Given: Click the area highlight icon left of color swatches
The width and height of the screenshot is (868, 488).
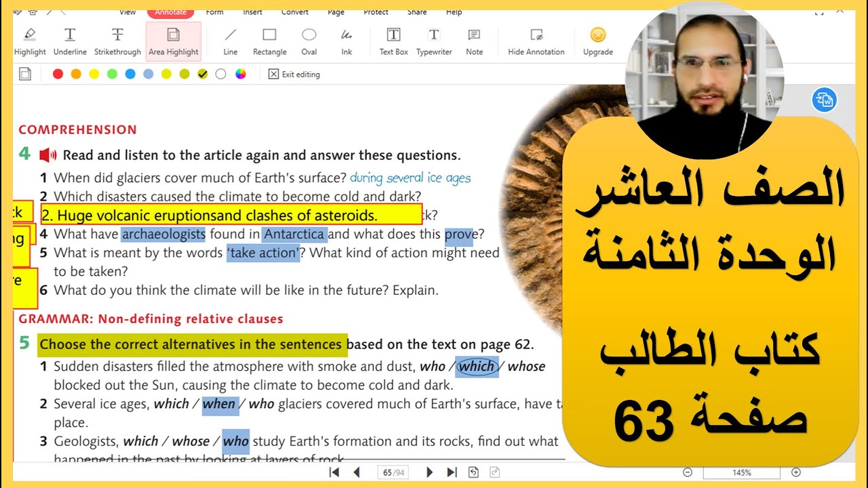Looking at the screenshot, I should 25,74.
